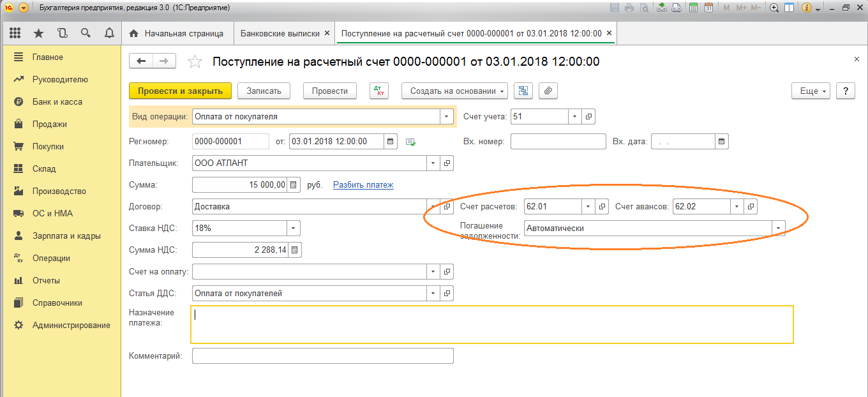Expand the Вид операции dropdown

(445, 117)
